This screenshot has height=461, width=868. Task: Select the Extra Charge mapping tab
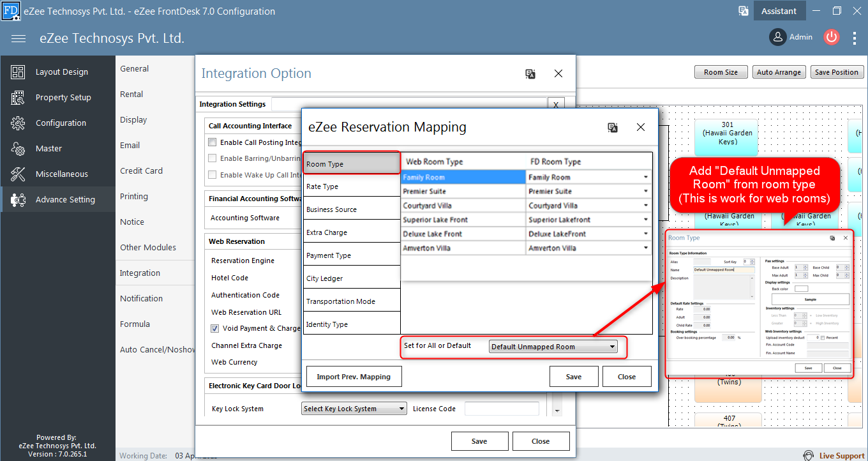(x=352, y=232)
